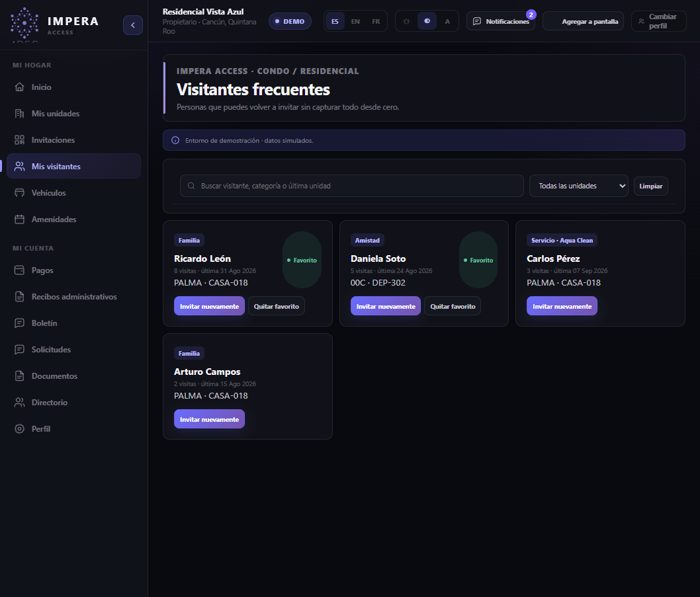This screenshot has height=597, width=700.
Task: Click the notifications chat icon
Action: (477, 21)
